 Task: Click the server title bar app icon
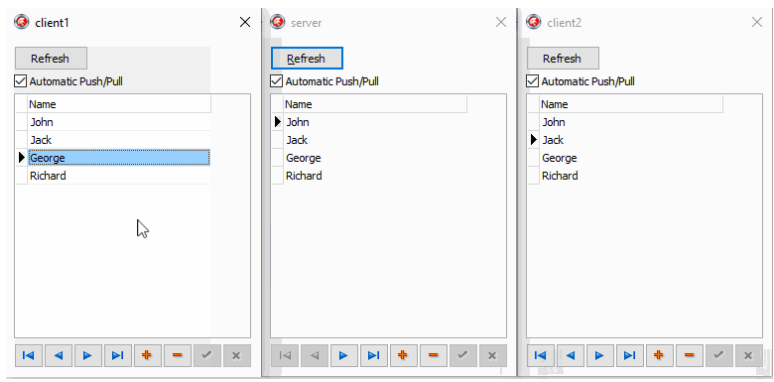[x=278, y=22]
